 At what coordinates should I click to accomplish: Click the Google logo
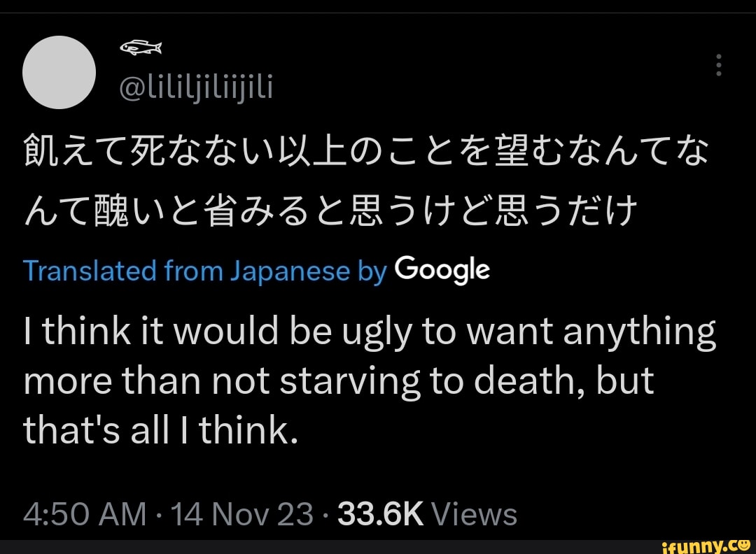tap(442, 269)
